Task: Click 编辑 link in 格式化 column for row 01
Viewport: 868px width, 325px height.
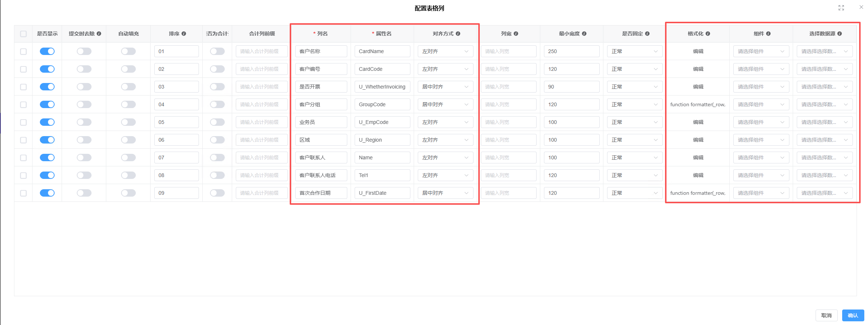Action: pyautogui.click(x=698, y=51)
